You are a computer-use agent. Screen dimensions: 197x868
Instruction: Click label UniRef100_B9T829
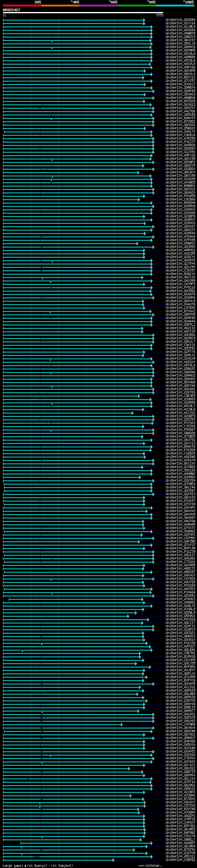[x=180, y=101]
